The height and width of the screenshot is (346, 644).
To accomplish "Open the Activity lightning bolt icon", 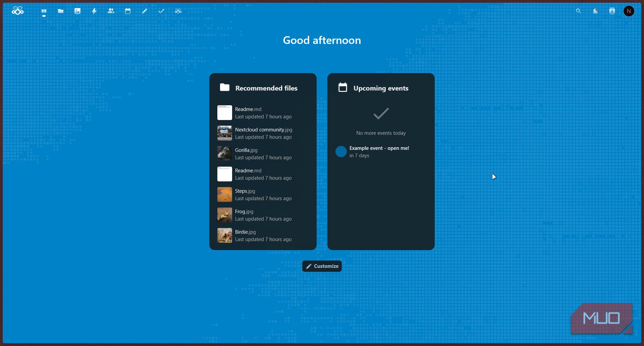I will point(94,11).
